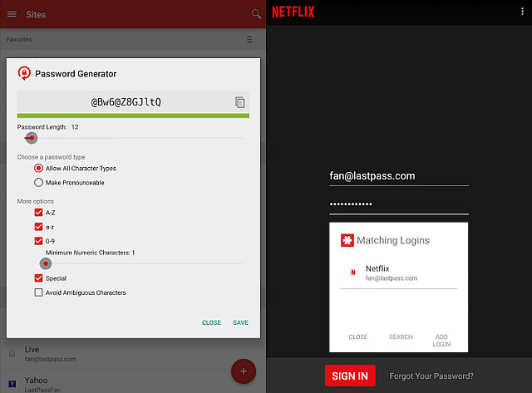This screenshot has height=393, width=532.
Task: Open the Netflix overflow menu dots
Action: click(x=522, y=11)
